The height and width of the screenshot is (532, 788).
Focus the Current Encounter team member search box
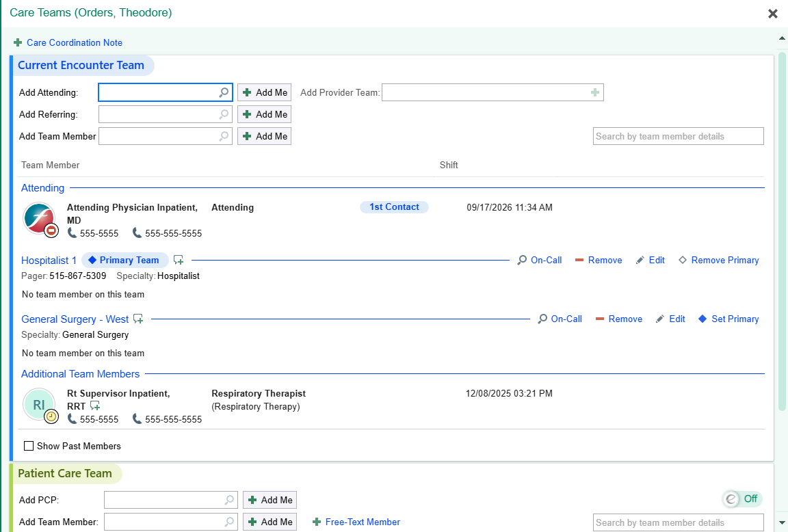[679, 136]
